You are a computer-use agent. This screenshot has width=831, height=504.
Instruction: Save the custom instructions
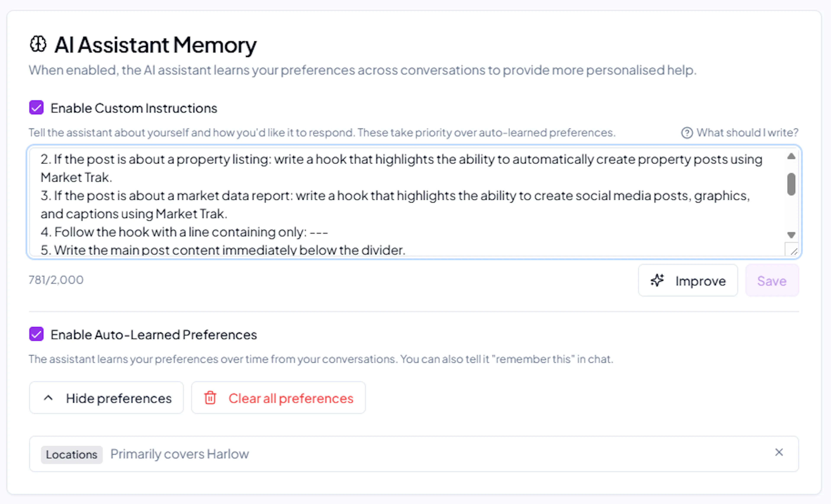[x=772, y=281]
